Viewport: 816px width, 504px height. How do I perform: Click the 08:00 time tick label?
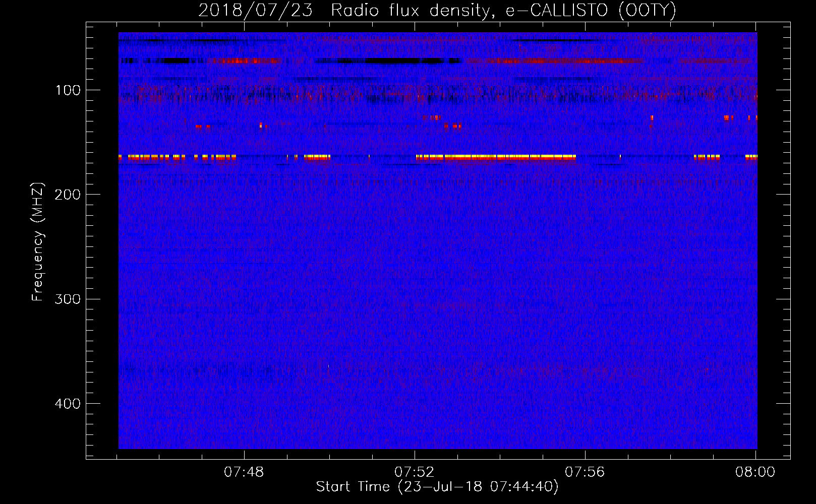coord(755,472)
